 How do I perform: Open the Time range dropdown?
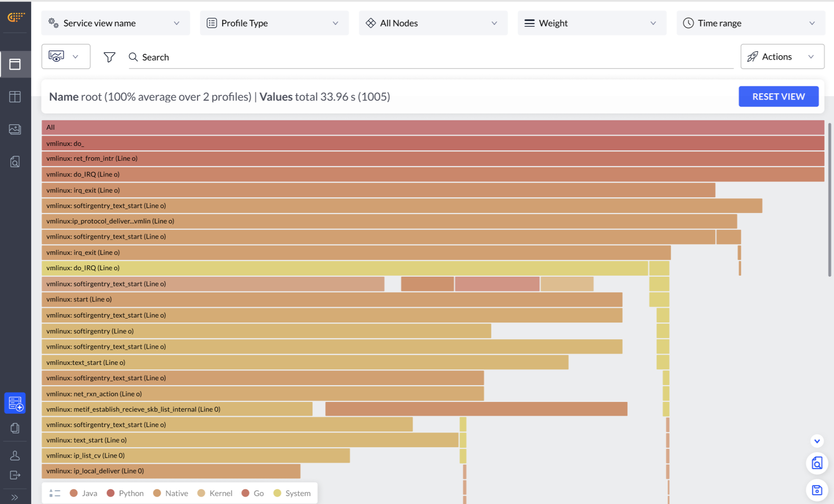750,23
